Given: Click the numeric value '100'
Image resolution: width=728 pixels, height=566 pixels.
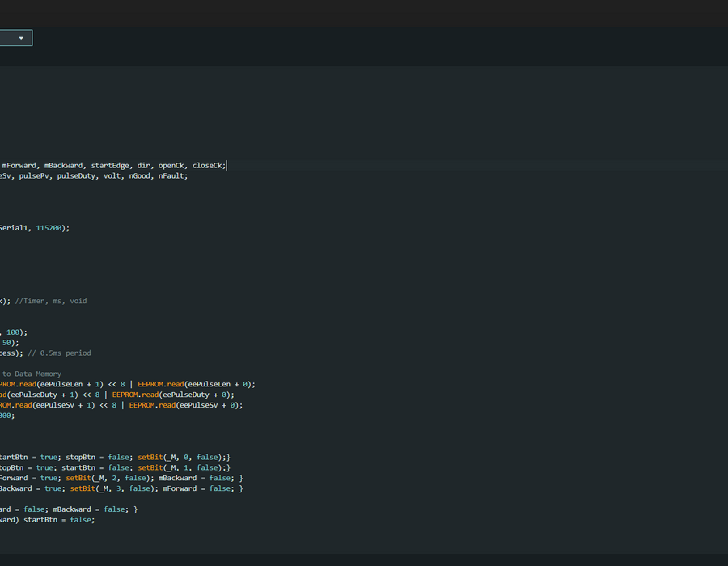Looking at the screenshot, I should [x=12, y=332].
